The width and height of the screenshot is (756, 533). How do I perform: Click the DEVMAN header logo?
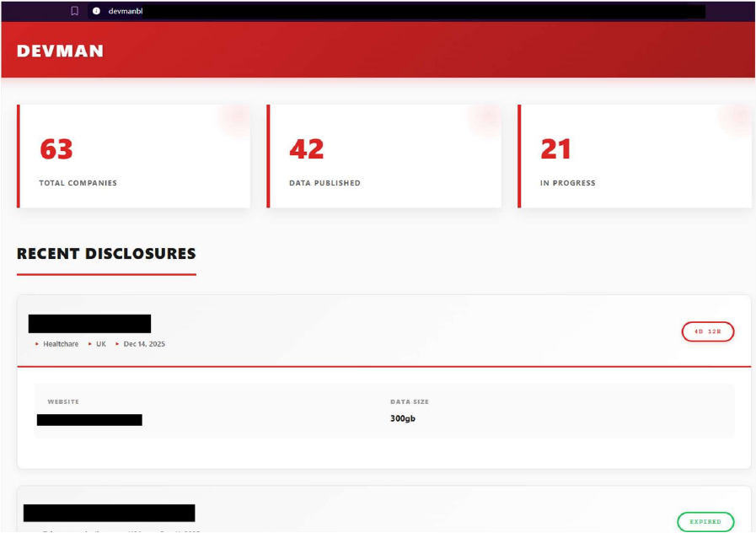[60, 51]
